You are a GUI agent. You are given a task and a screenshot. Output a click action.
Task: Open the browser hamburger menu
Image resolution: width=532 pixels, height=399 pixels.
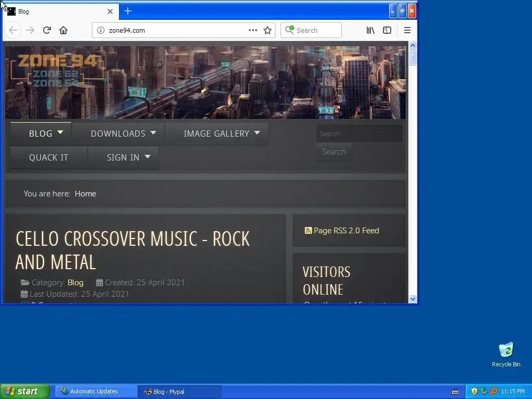click(407, 30)
